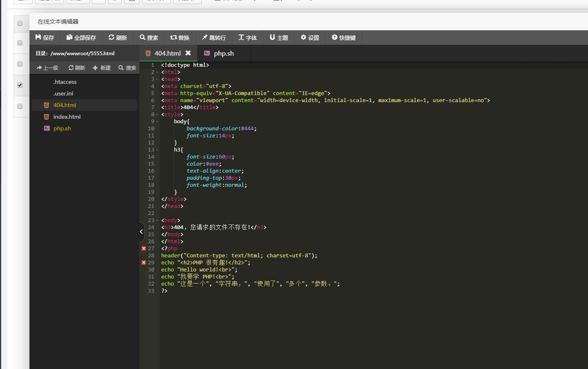Screen dimensions: 588x369
Task: Click the error marker on line 27
Action: pyautogui.click(x=144, y=248)
